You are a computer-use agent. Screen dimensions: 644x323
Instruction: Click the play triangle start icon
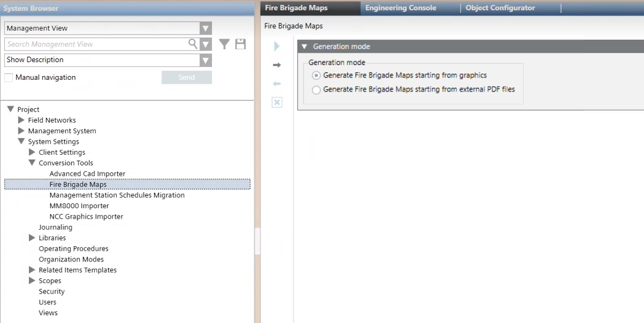coord(277,47)
